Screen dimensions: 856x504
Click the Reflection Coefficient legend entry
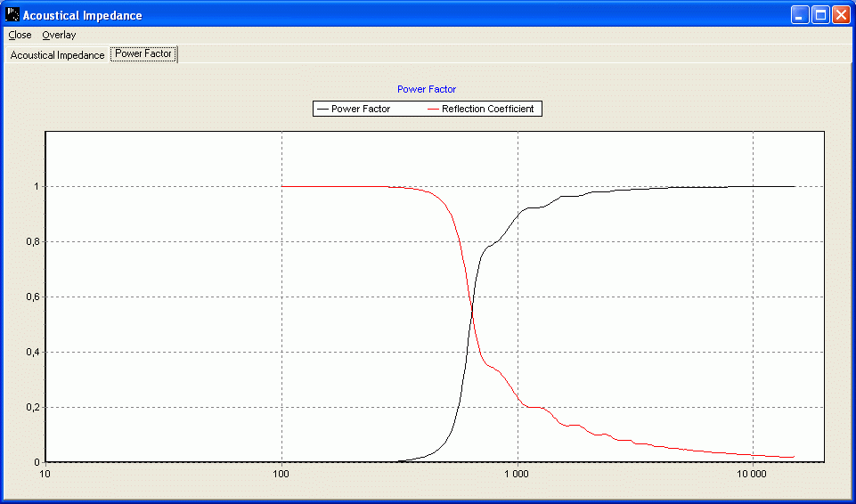[480, 109]
